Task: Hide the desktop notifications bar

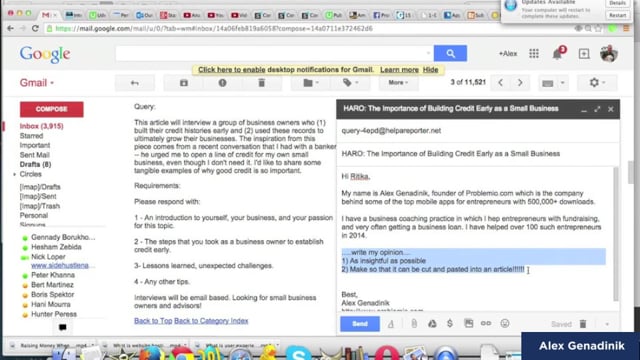Action: [x=430, y=70]
